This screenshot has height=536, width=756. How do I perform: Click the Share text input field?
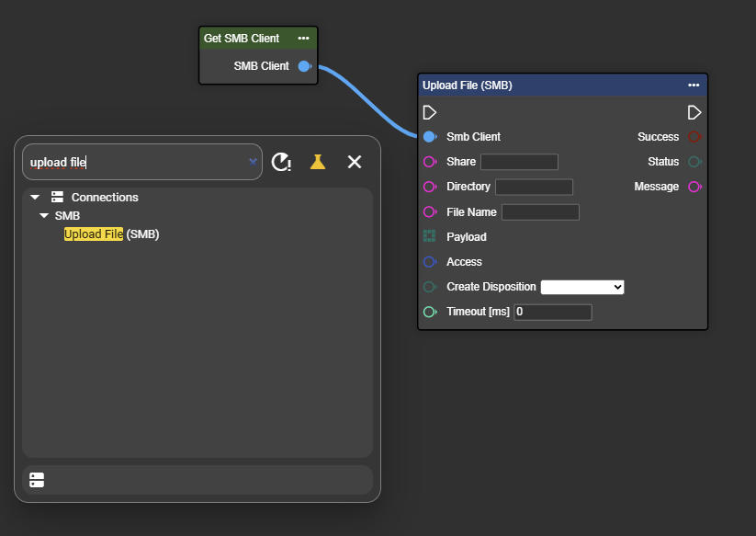tap(519, 162)
